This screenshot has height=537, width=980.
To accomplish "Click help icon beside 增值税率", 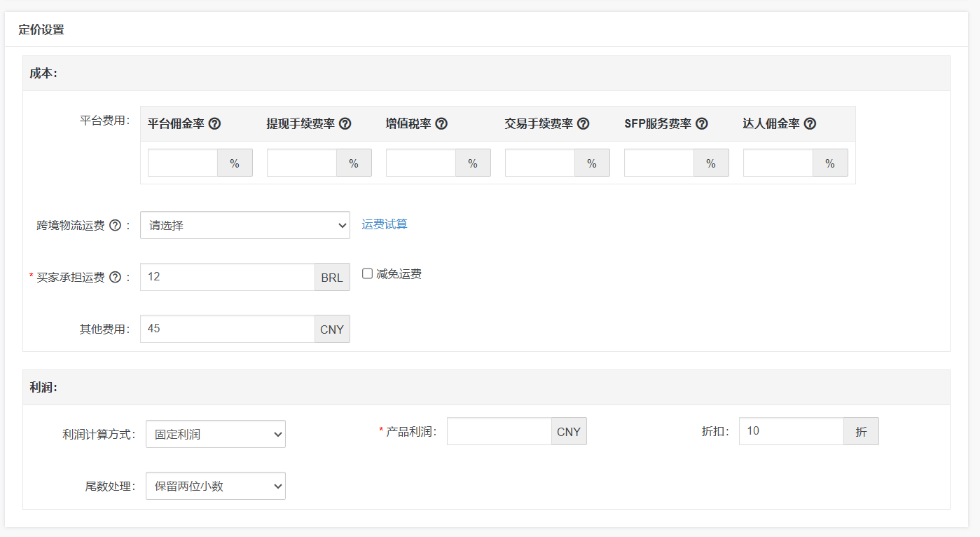I will [x=441, y=124].
